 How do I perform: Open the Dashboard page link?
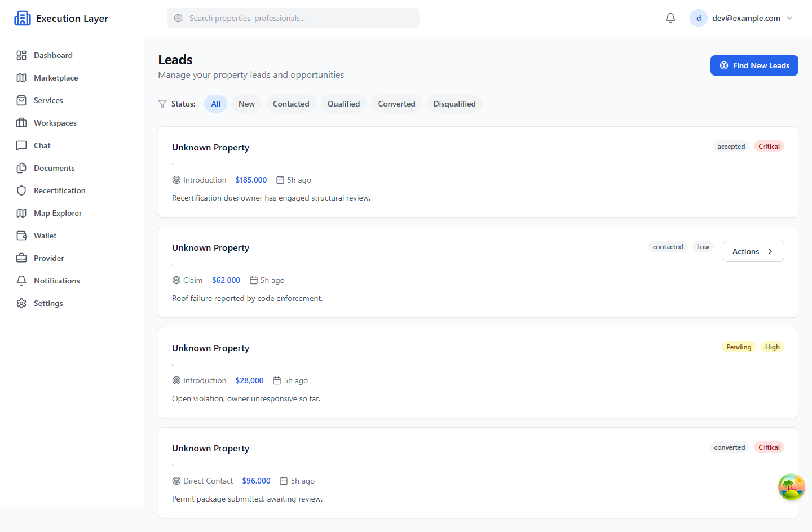tap(72, 55)
